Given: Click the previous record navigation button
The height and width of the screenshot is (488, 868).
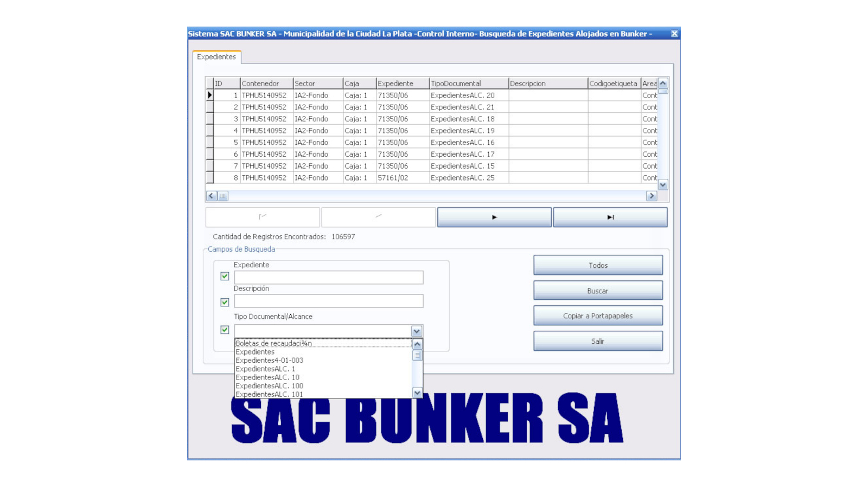Looking at the screenshot, I should pos(378,217).
